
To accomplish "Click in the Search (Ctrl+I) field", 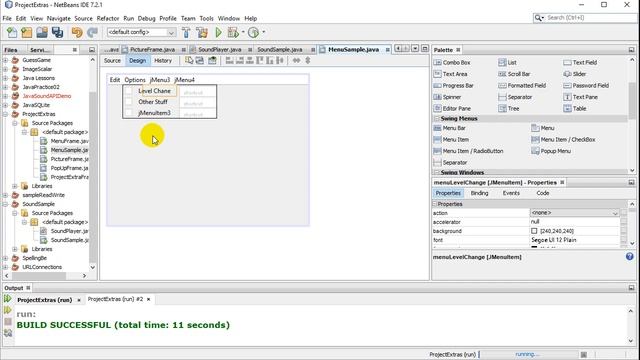I will pos(590,18).
